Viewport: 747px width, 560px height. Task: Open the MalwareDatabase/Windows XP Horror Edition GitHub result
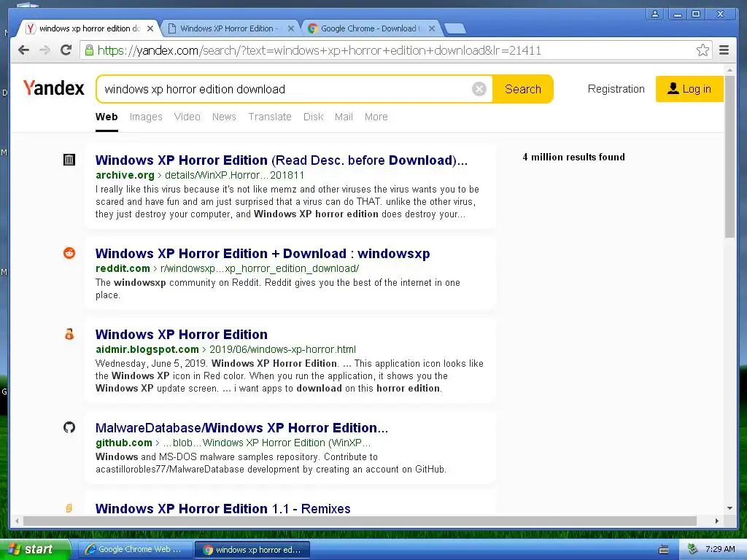tap(241, 427)
